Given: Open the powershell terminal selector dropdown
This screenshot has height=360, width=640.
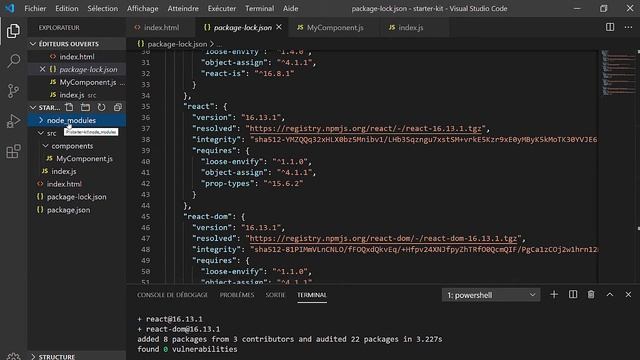Looking at the screenshot, I should [491, 295].
